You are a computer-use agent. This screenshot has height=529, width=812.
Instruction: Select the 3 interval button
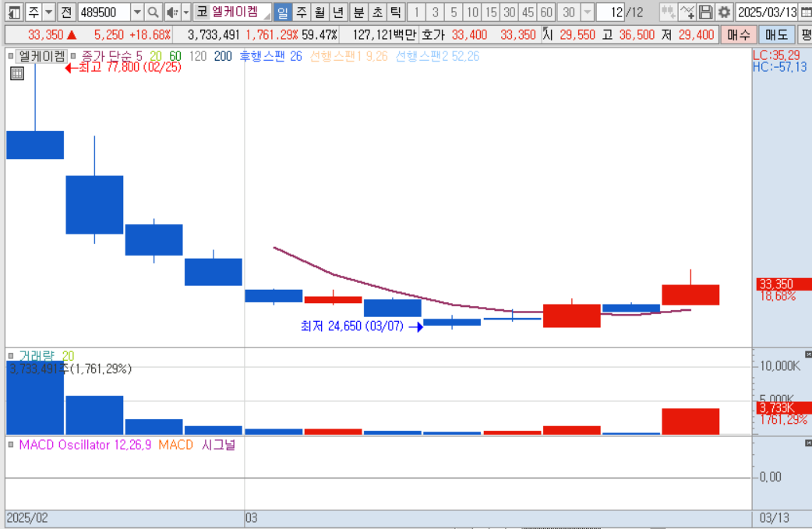435,12
